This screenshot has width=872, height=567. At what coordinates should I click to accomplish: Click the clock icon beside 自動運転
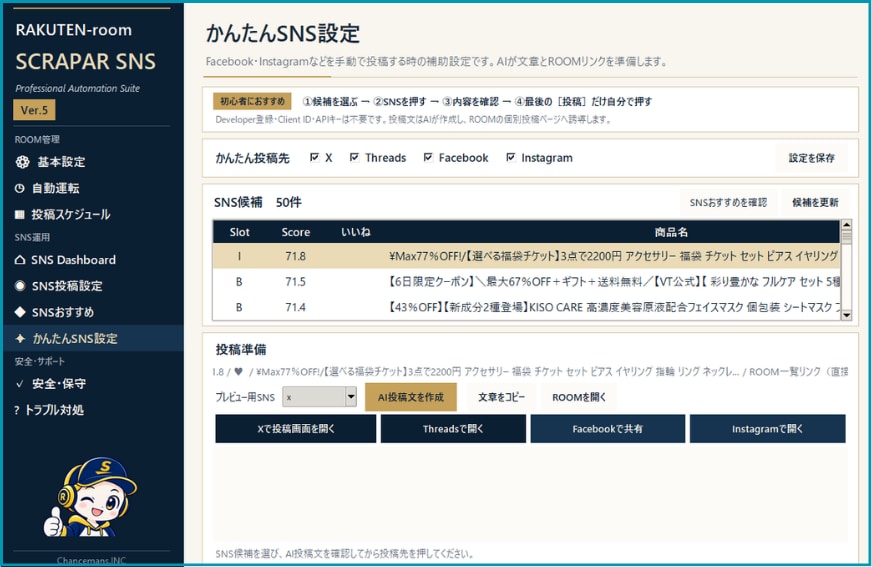coord(19,188)
